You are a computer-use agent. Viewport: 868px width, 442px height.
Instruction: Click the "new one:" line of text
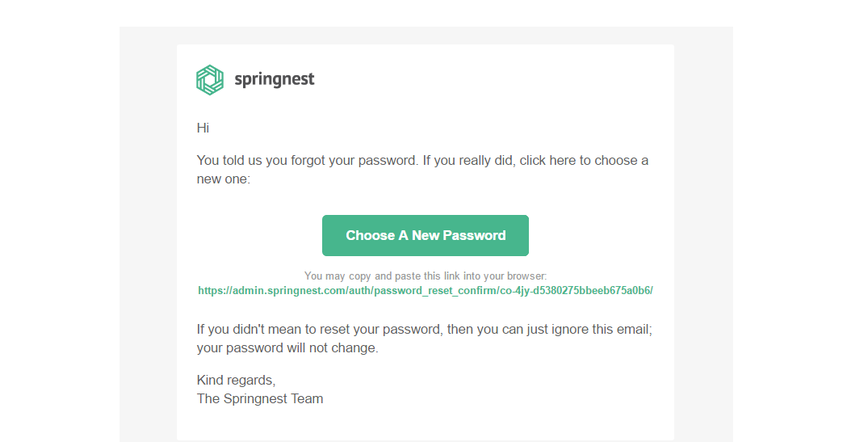(x=224, y=179)
